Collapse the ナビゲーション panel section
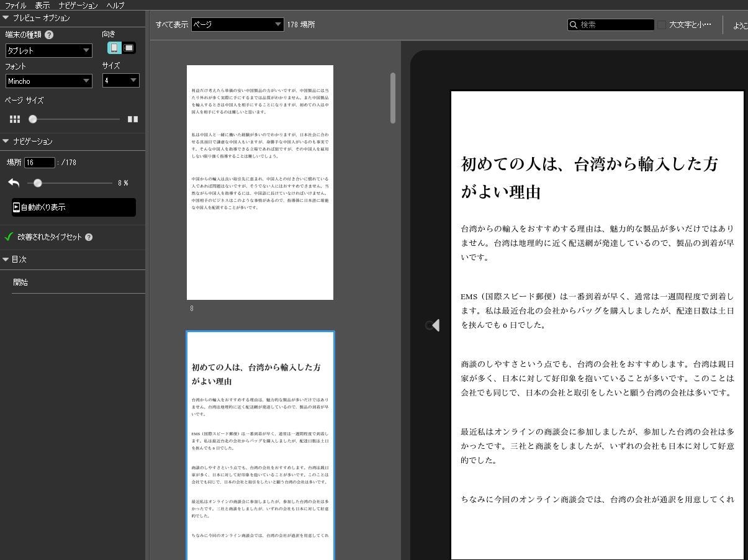Viewport: 748px width, 560px height. click(x=6, y=141)
